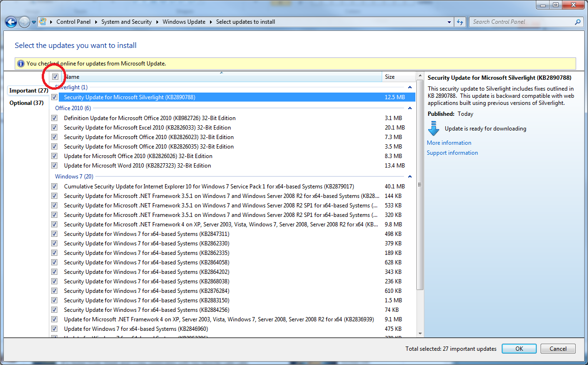Click the OK button
The width and height of the screenshot is (588, 365).
519,348
